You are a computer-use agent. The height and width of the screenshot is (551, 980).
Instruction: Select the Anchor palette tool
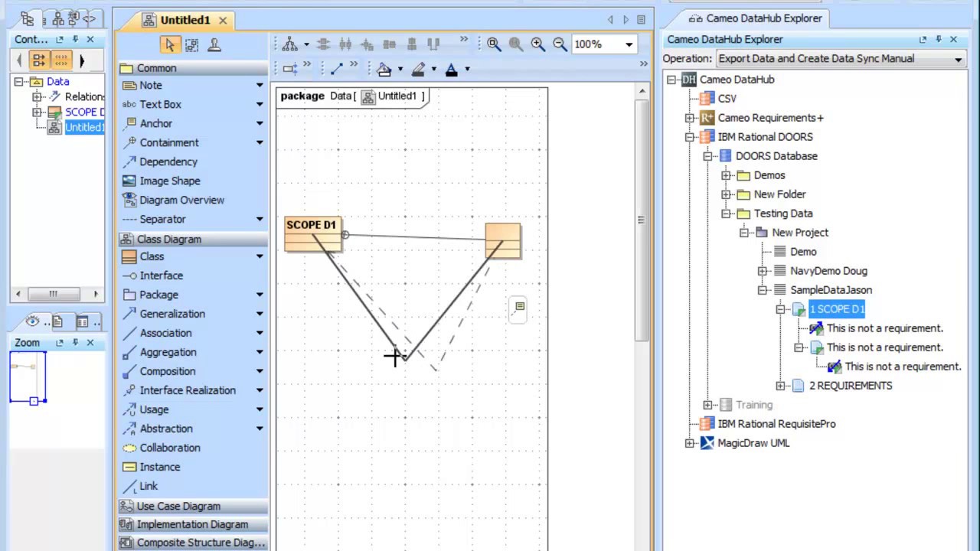(156, 123)
